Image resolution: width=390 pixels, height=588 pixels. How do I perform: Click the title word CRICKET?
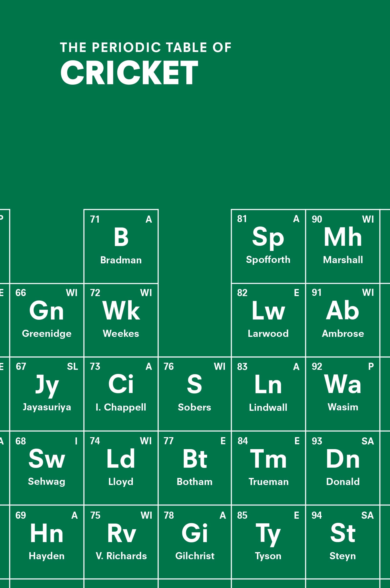point(129,72)
